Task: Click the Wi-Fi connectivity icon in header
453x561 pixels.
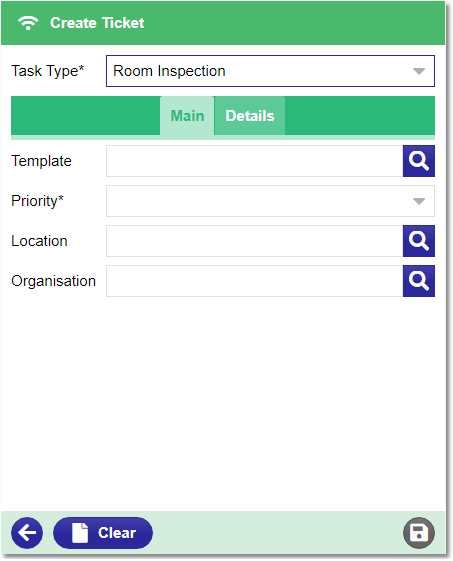Action: click(28, 23)
